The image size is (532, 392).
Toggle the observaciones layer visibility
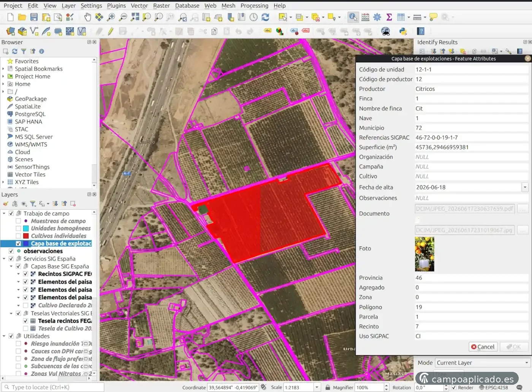(x=11, y=251)
